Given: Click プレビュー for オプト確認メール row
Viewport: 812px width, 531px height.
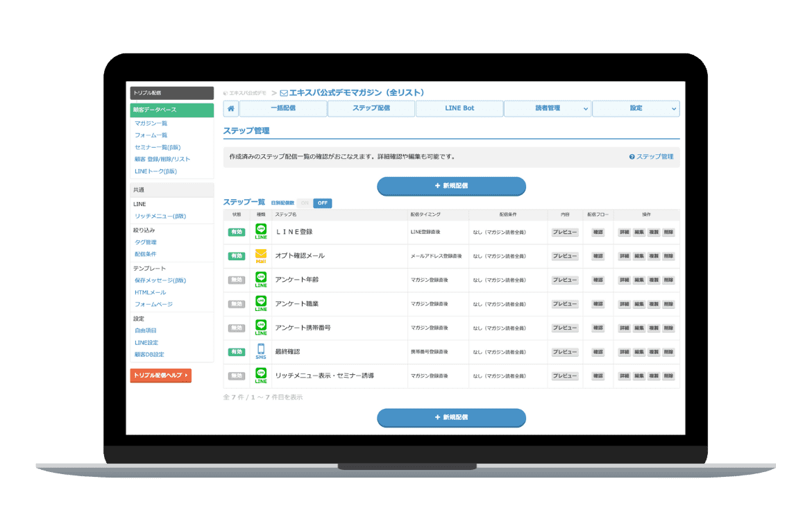Looking at the screenshot, I should tap(565, 256).
